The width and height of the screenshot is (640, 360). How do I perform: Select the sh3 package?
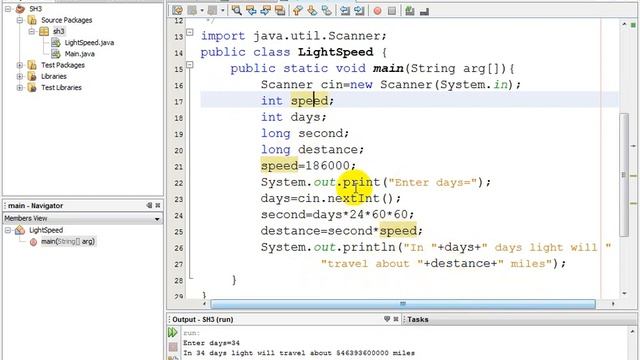click(x=59, y=31)
